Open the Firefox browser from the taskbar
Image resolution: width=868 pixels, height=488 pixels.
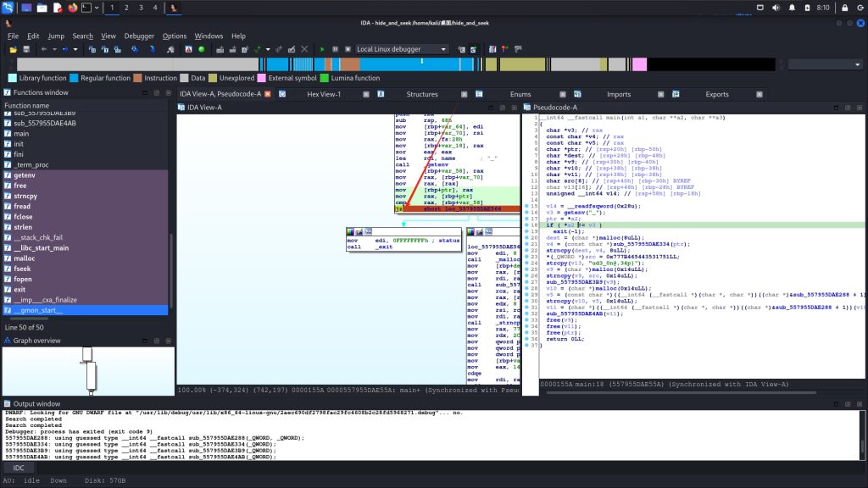(73, 8)
